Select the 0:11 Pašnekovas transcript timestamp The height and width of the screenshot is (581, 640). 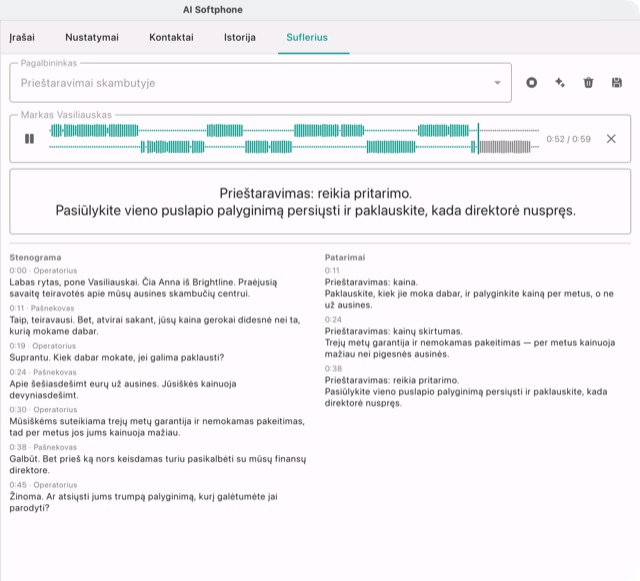(x=42, y=308)
